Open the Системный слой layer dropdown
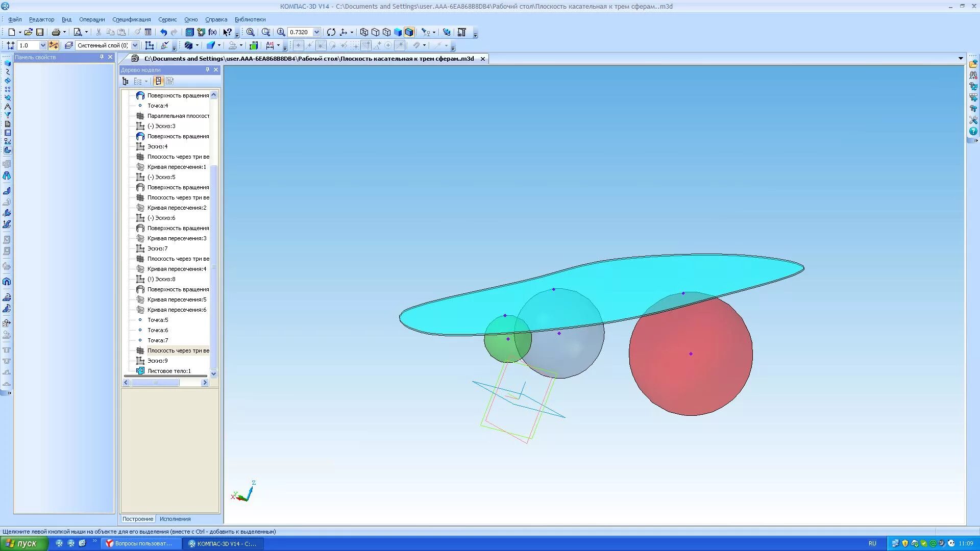 coord(135,45)
